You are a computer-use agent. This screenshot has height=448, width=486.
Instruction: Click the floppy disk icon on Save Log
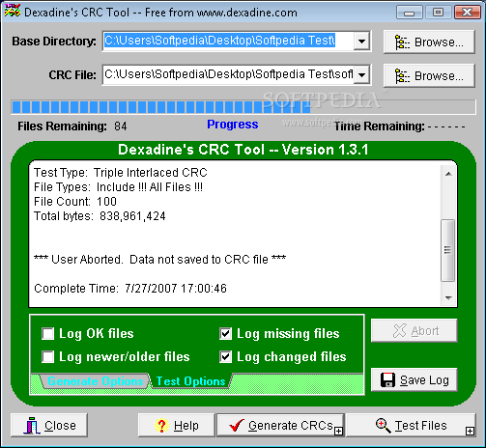click(x=387, y=380)
